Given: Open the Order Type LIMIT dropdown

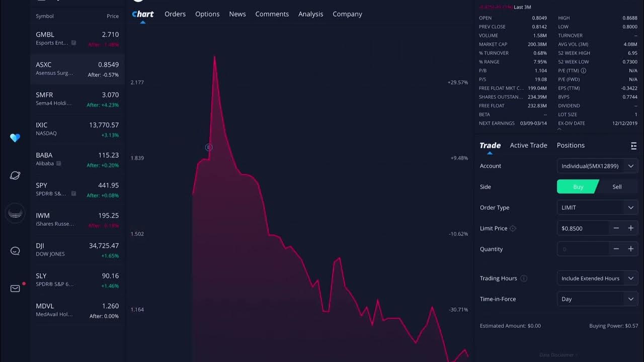Looking at the screenshot, I should 598,208.
